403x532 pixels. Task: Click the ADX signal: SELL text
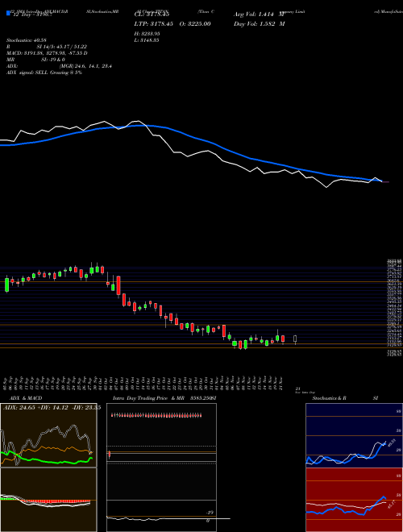[44, 73]
